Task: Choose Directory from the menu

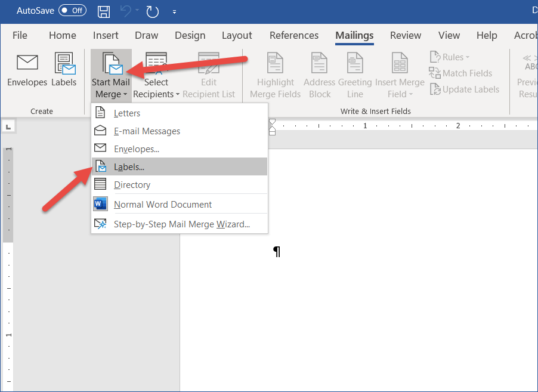Action: click(180, 184)
